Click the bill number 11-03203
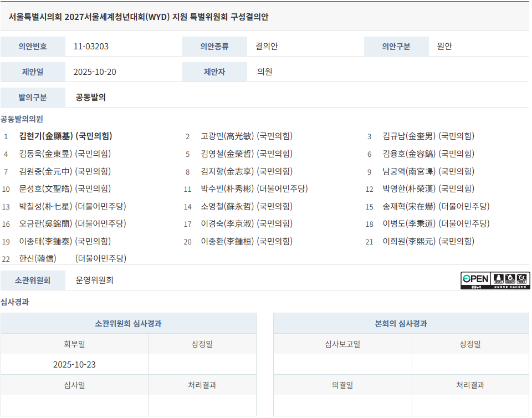Viewport: 532px width, 418px height. 91,46
